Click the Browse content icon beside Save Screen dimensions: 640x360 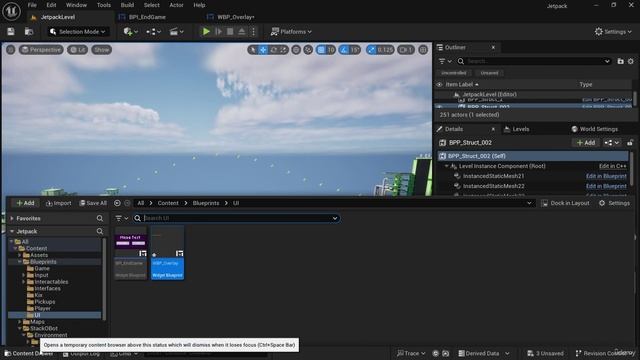pyautogui.click(x=29, y=31)
